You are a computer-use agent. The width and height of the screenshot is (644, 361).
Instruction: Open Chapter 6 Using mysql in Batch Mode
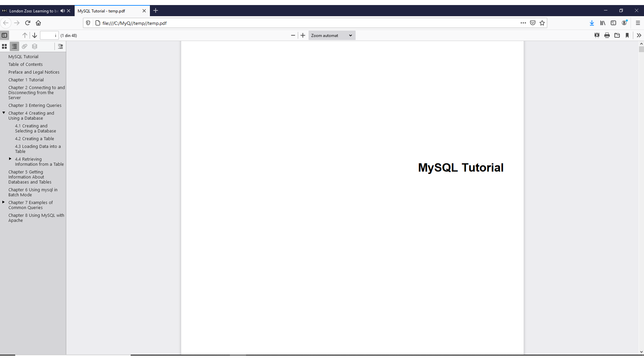pos(33,192)
